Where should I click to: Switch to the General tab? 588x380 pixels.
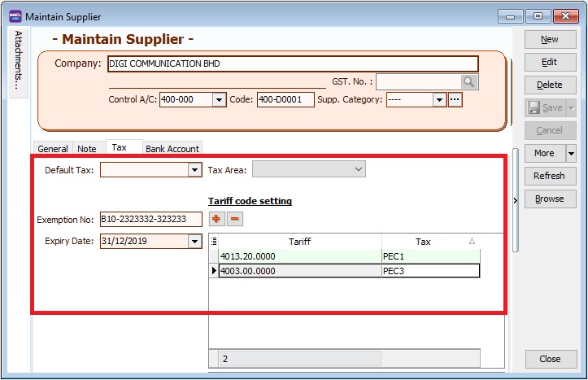(x=53, y=149)
